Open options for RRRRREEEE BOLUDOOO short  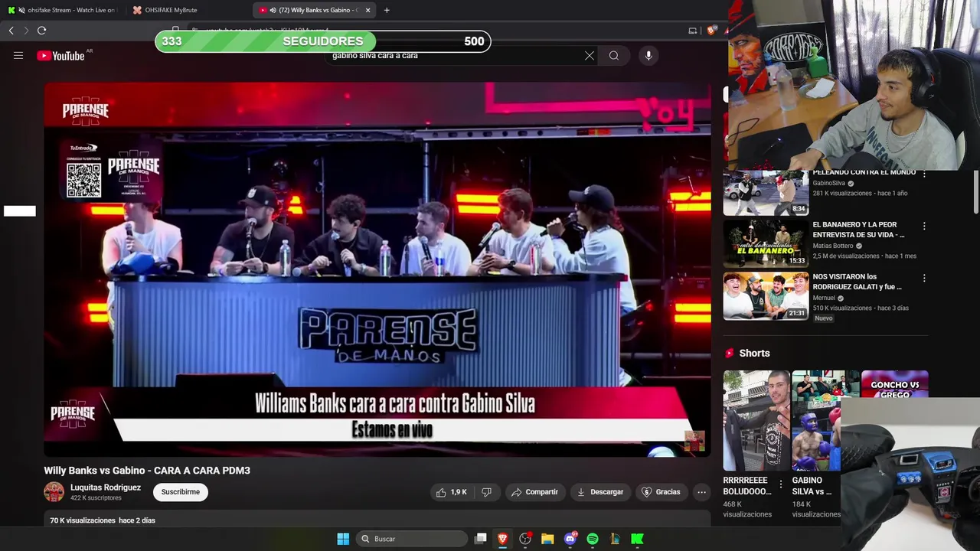(780, 484)
